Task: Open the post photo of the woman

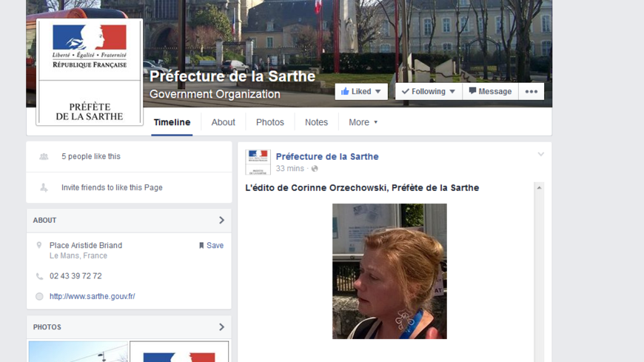Action: (389, 271)
